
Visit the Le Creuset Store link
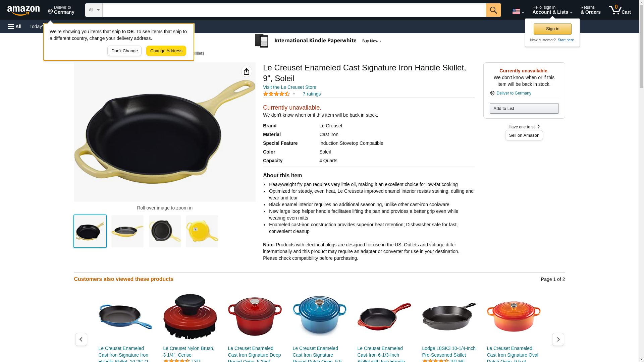coord(289,87)
